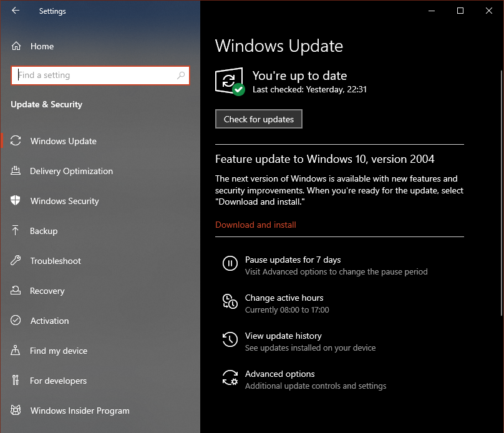
Task: Select Pause updates for 7 days
Action: pyautogui.click(x=293, y=260)
